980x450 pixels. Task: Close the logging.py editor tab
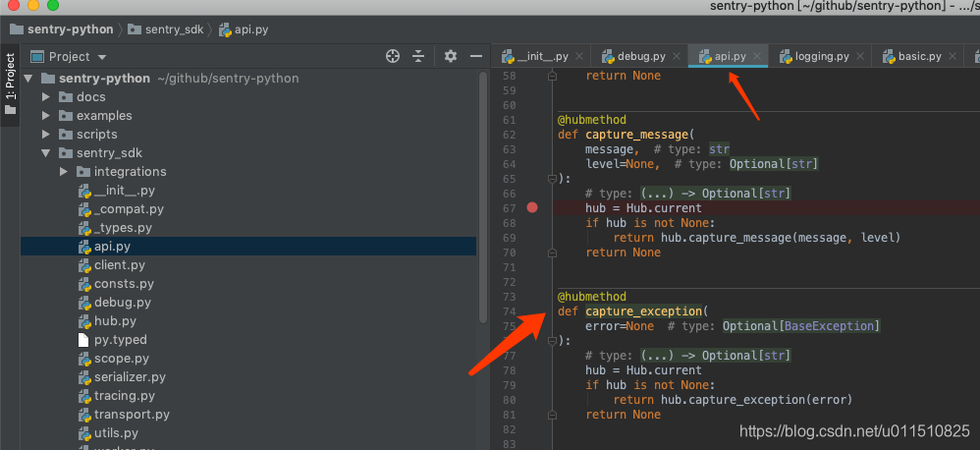click(860, 56)
